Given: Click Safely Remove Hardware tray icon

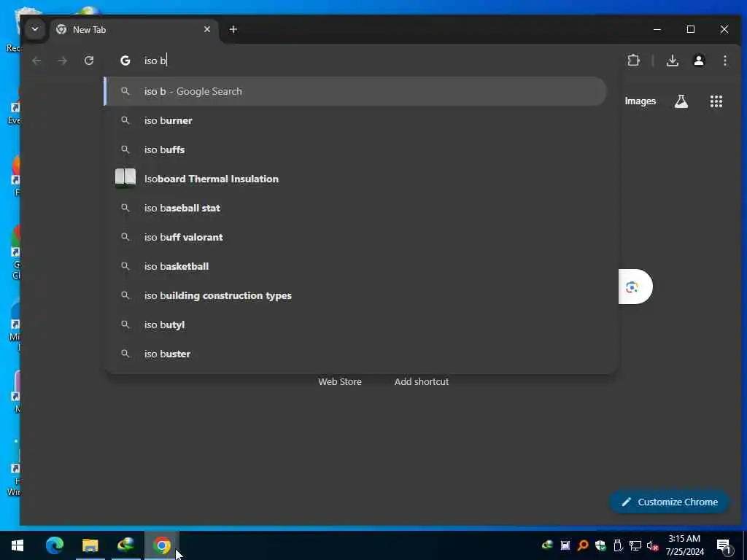Looking at the screenshot, I should pos(618,545).
